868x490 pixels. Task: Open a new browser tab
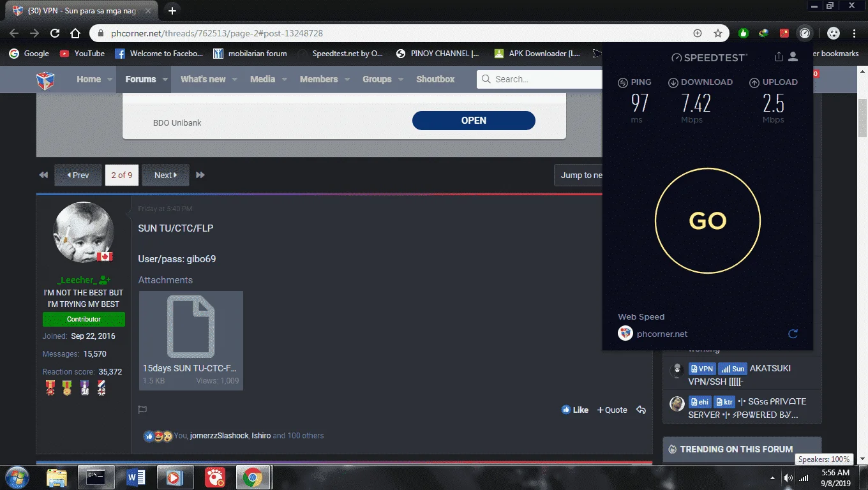click(172, 10)
